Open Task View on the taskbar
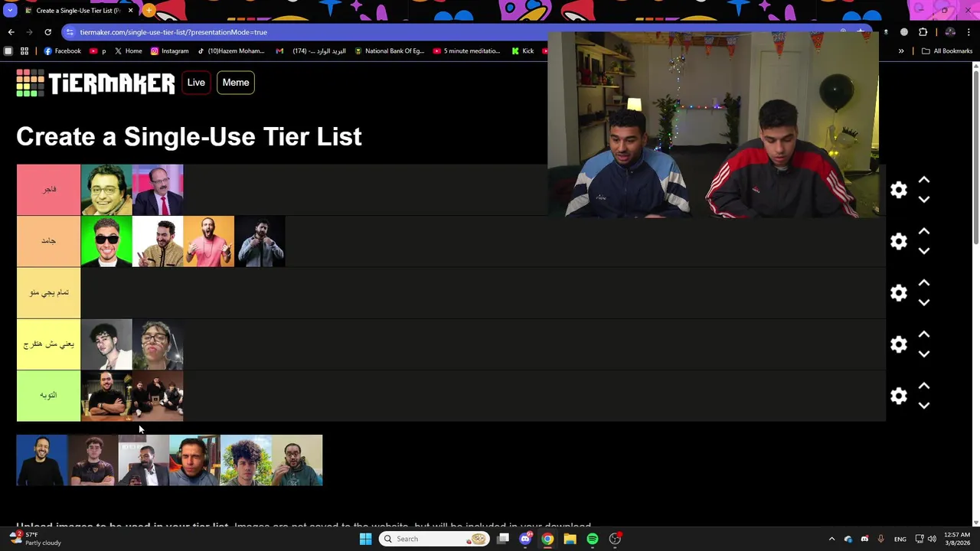 [x=503, y=539]
